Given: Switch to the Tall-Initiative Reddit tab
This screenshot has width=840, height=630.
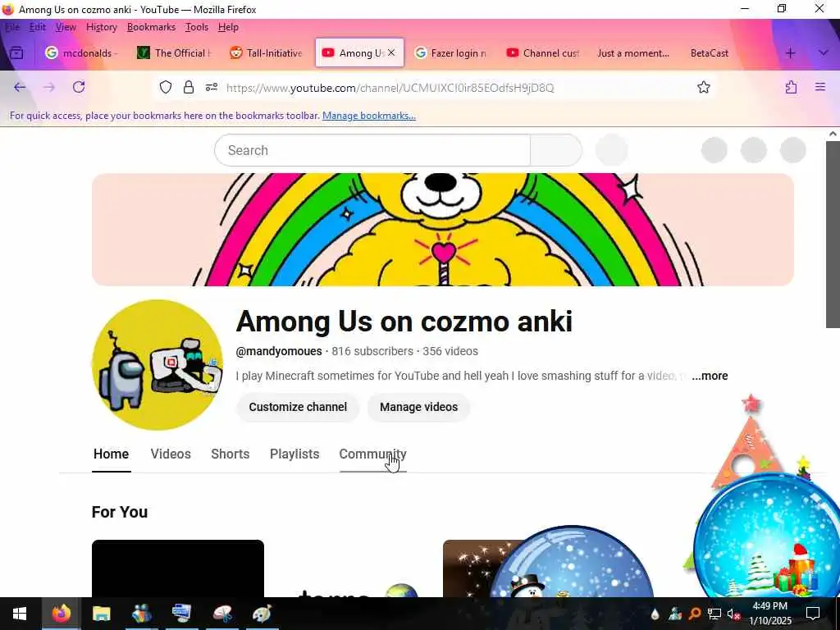Looking at the screenshot, I should (x=267, y=53).
